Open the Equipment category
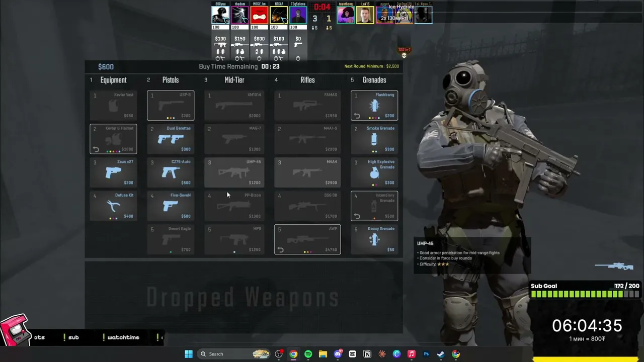This screenshot has width=644, height=362. (x=113, y=80)
